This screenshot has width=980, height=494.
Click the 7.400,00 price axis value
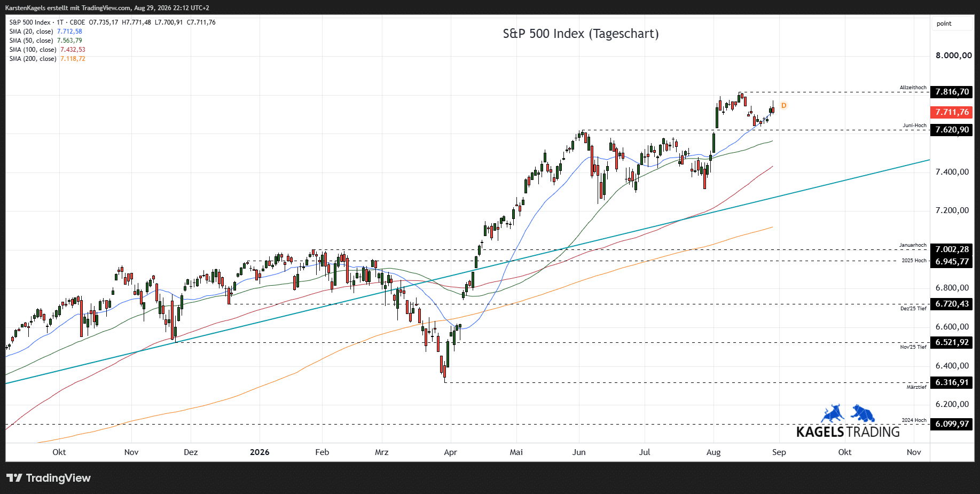[952, 172]
